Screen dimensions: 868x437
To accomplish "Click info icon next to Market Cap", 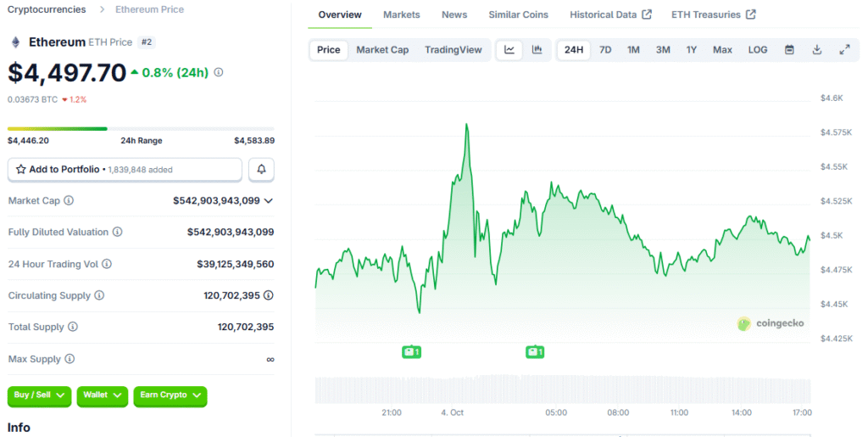I will 69,201.
